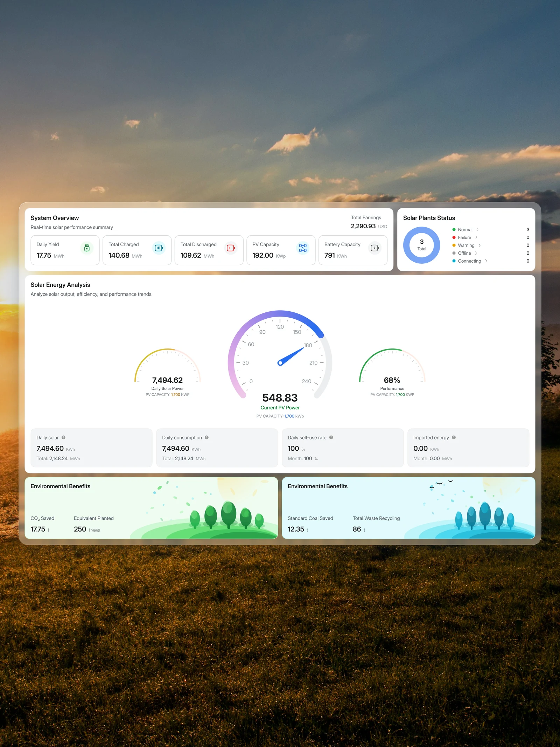Click the Total Earnings value 2,290.93
This screenshot has height=747, width=560.
(x=363, y=226)
